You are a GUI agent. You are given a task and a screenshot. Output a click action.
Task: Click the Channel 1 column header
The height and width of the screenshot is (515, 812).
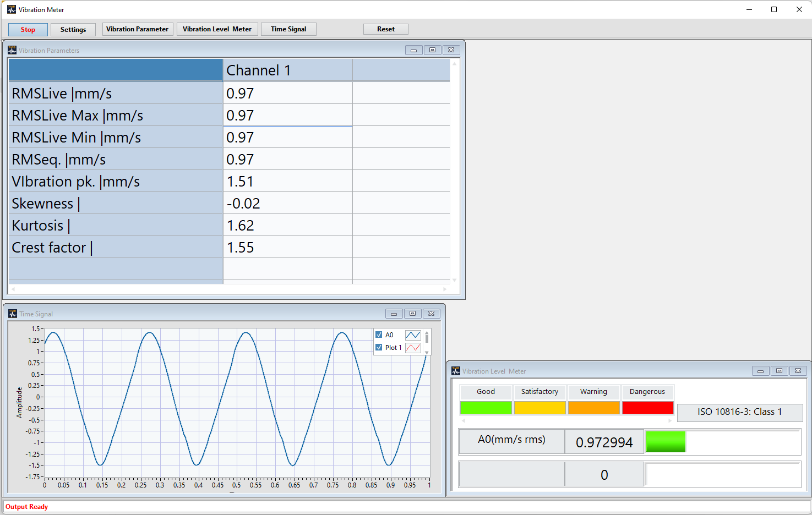pyautogui.click(x=288, y=70)
